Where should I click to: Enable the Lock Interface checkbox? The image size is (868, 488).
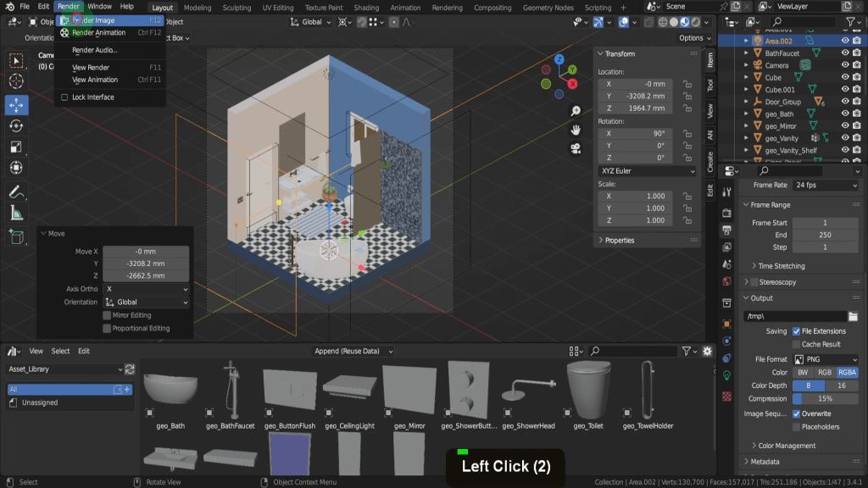coord(64,97)
